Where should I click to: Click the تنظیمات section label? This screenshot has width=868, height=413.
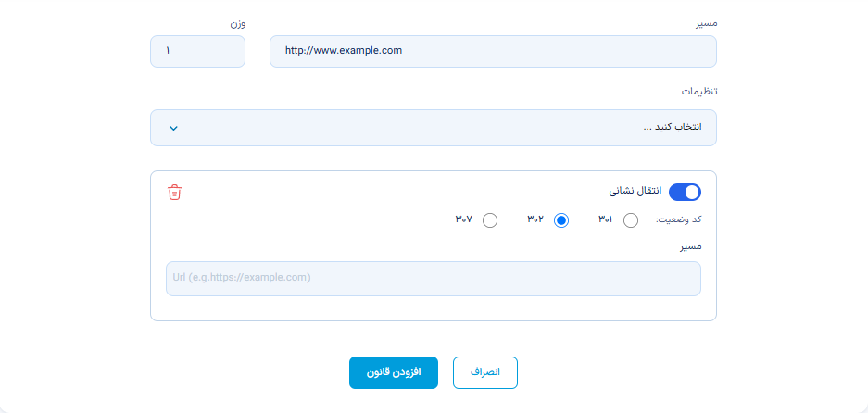pyautogui.click(x=699, y=92)
